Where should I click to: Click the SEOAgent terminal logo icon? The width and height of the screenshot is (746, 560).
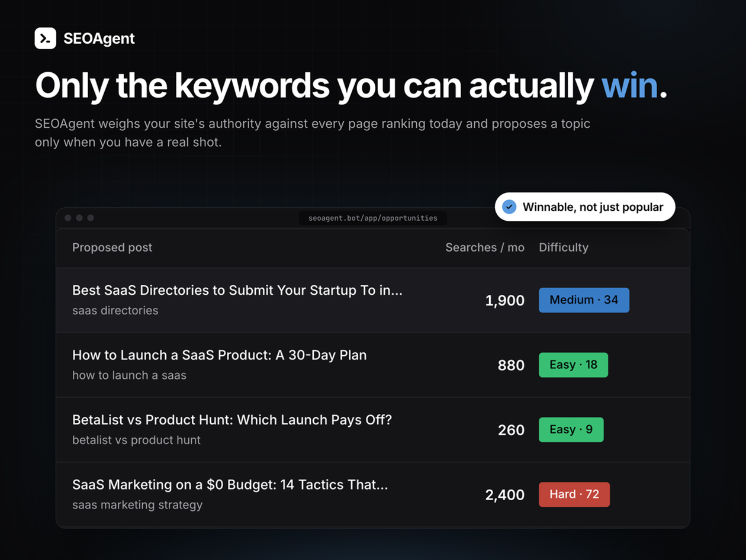pos(46,38)
